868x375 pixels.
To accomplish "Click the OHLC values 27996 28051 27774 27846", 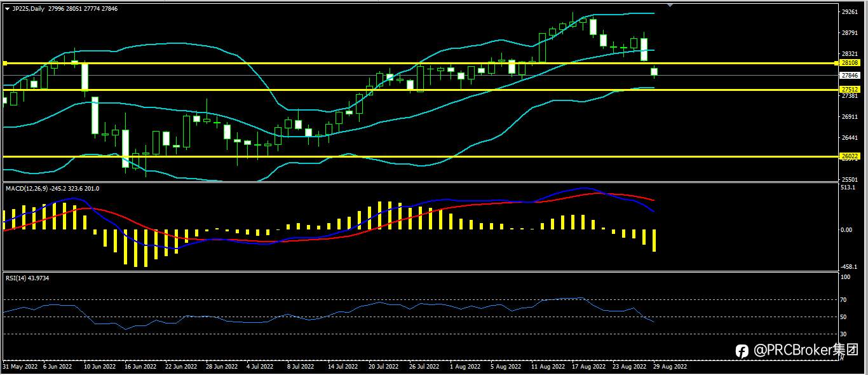I will (x=83, y=9).
